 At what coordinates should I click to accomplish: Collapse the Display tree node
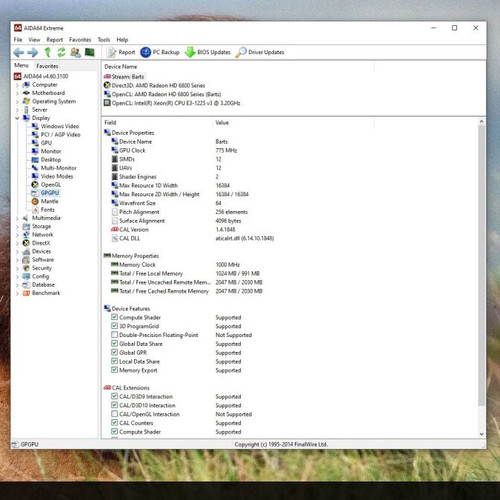pos(17,118)
